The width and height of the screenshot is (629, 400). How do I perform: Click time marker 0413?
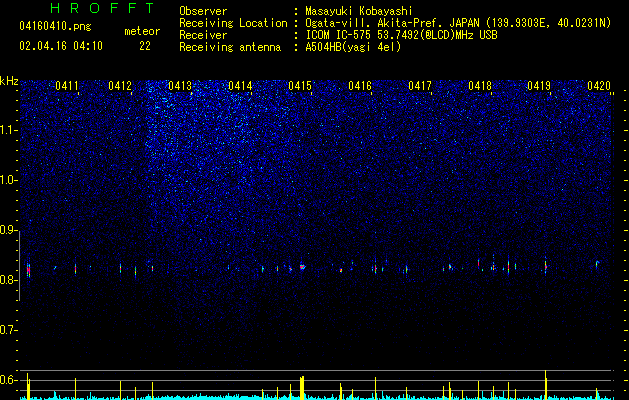tap(180, 85)
